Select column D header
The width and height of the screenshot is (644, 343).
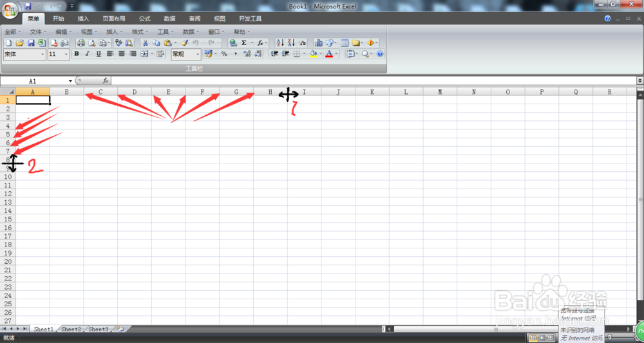[x=135, y=92]
